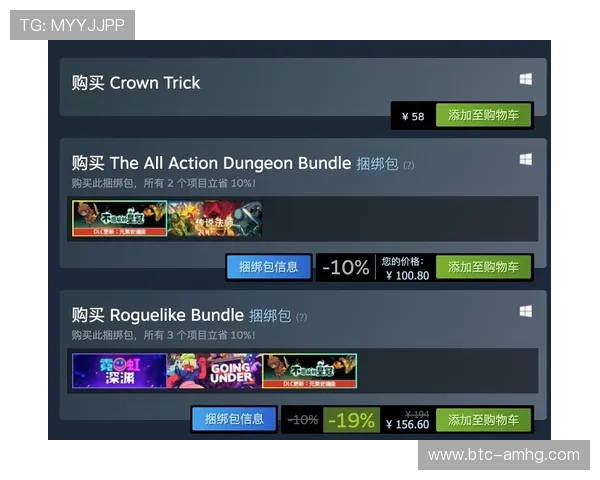Open bundle info for Roguelike Bundle
The image size is (600, 480).
[234, 419]
